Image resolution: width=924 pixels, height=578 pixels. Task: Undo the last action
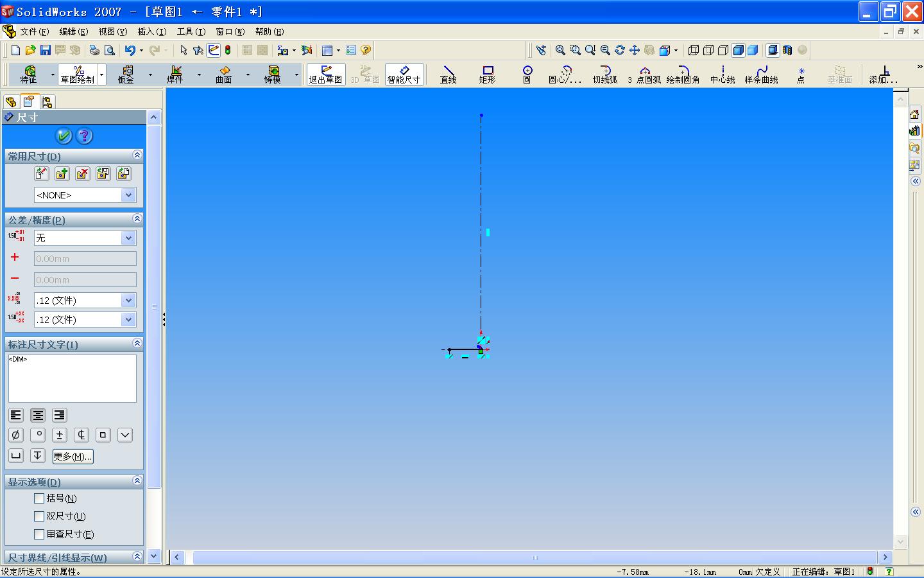(x=130, y=50)
